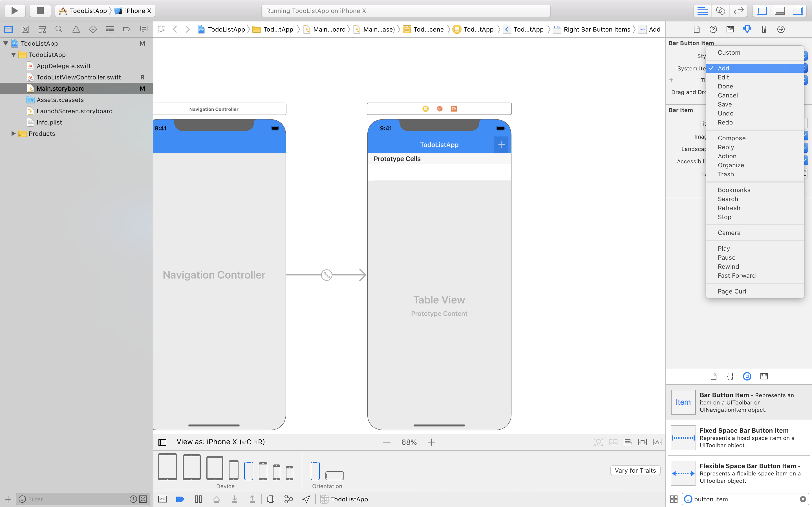Open the Quick Help inspector question mark
This screenshot has height=507, width=812.
[x=713, y=30]
